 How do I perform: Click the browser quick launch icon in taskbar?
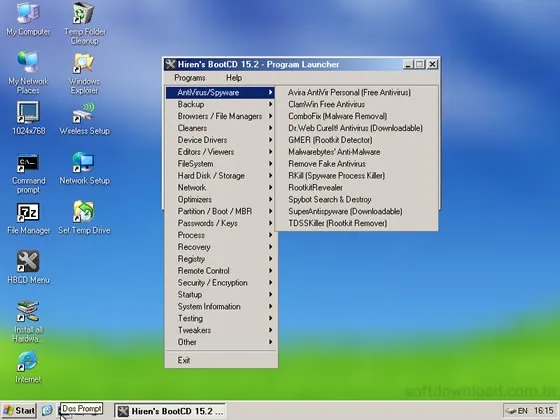click(47, 410)
